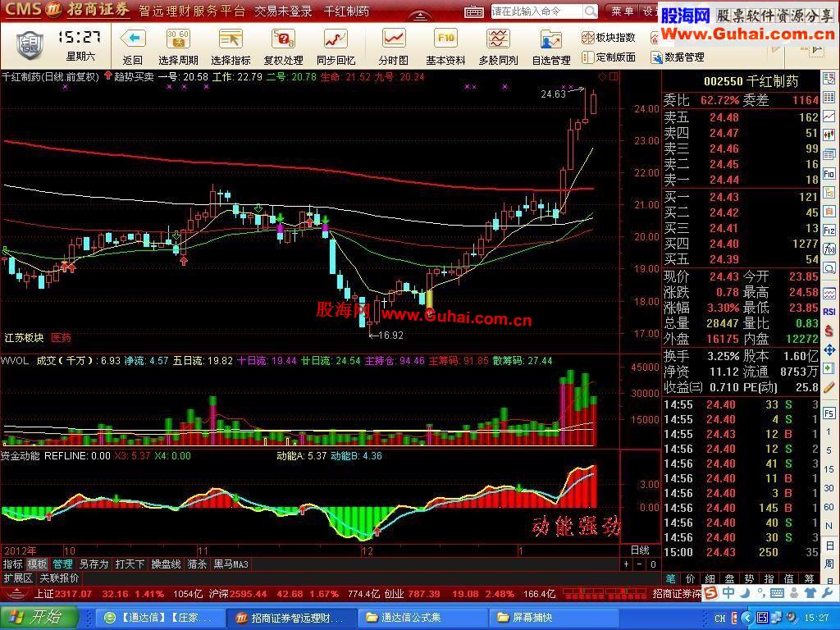
Task: Click the minus zoom button under chart
Action: [640, 564]
